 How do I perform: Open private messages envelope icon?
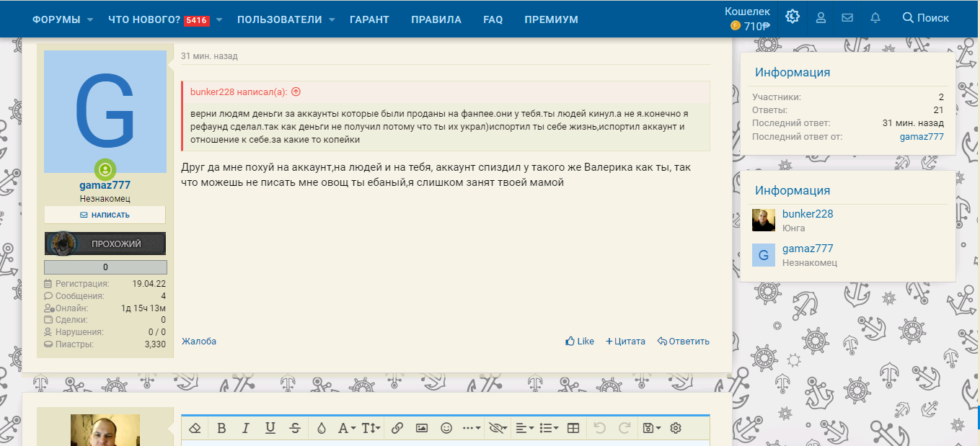click(x=848, y=18)
